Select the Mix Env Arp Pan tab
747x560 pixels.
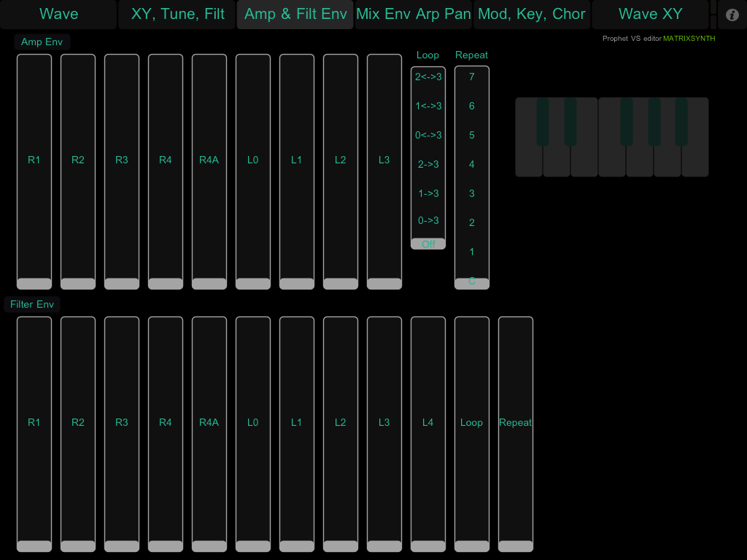414,15
